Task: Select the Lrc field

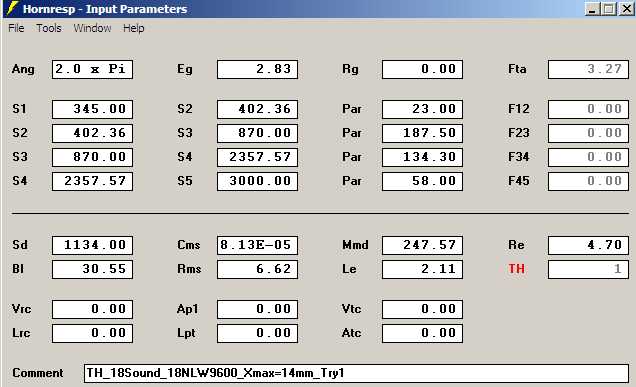Action: click(92, 333)
